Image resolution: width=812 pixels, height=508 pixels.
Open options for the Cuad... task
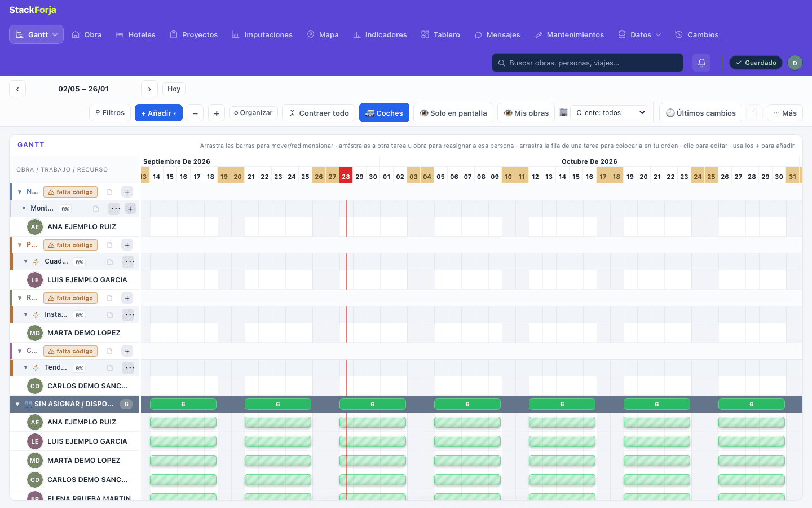(x=129, y=261)
